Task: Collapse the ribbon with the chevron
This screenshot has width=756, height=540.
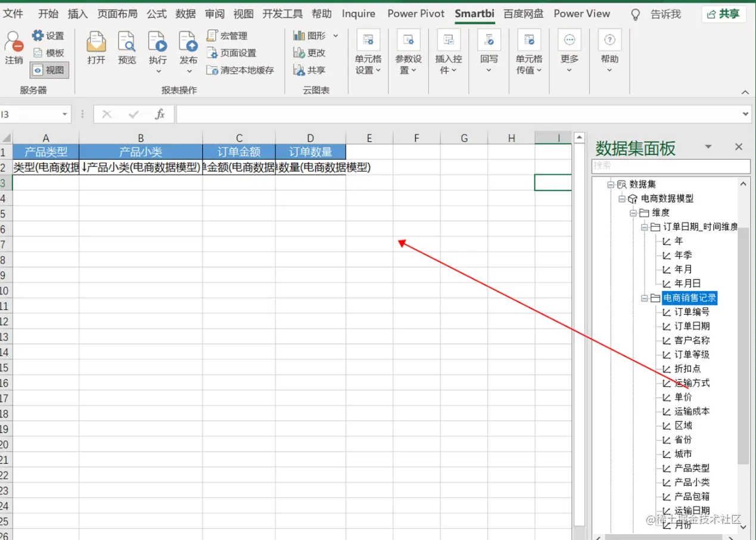Action: (x=745, y=92)
